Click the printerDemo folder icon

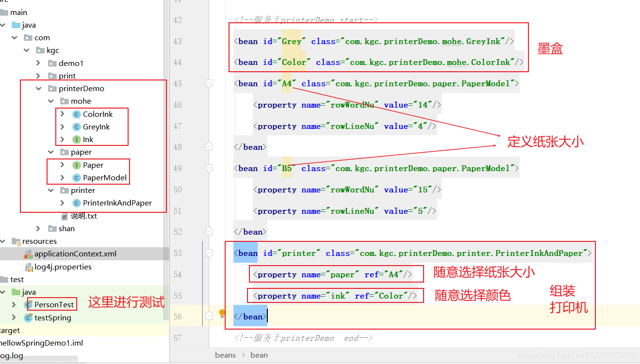[x=52, y=89]
